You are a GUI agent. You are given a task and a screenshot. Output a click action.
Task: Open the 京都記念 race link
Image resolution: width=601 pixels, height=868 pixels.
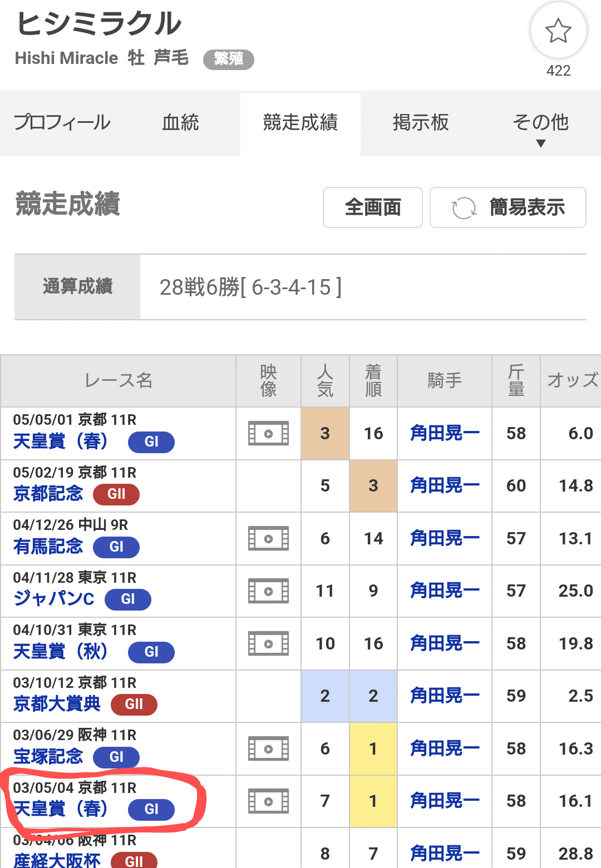point(48,494)
